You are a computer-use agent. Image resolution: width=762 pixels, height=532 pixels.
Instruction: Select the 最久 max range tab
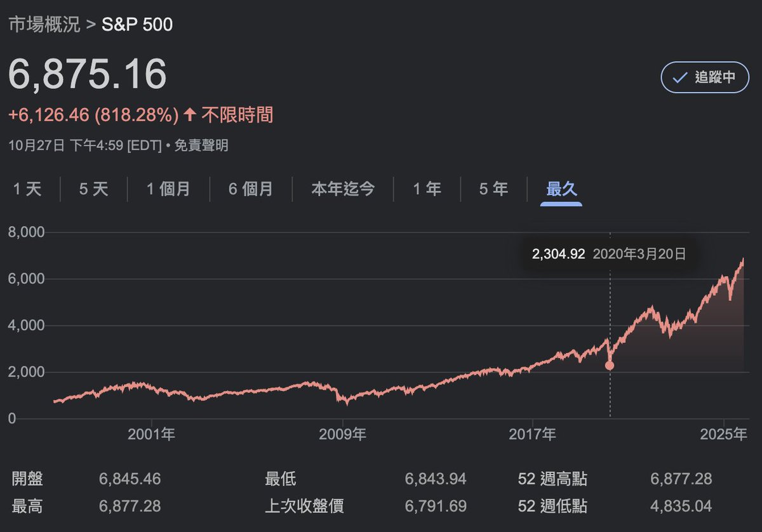[561, 189]
